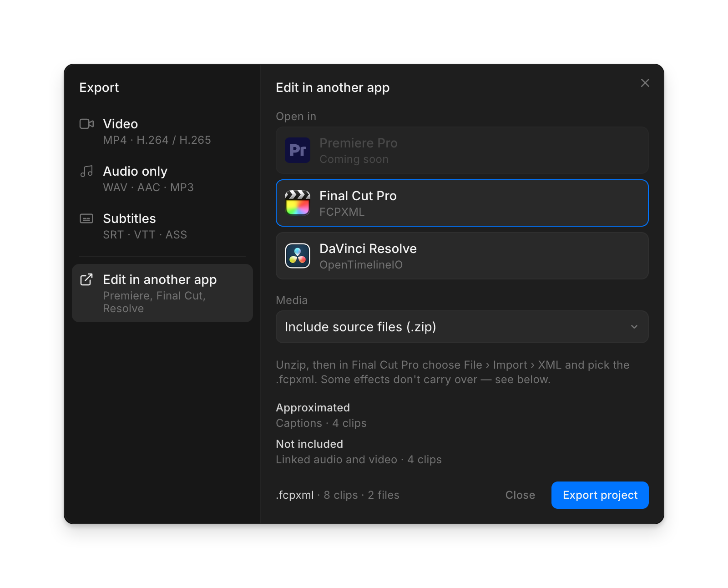The image size is (728, 588).
Task: Click the Subtitles caption icon
Action: [x=86, y=218]
